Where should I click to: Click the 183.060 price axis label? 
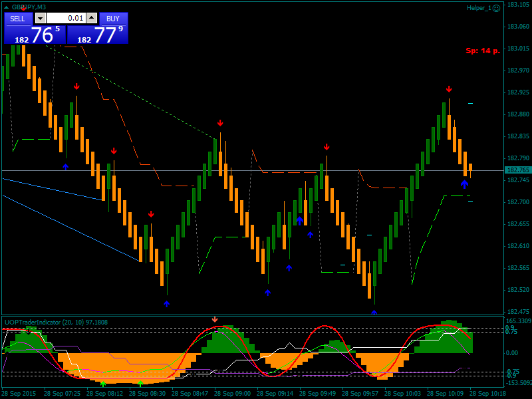[518, 27]
